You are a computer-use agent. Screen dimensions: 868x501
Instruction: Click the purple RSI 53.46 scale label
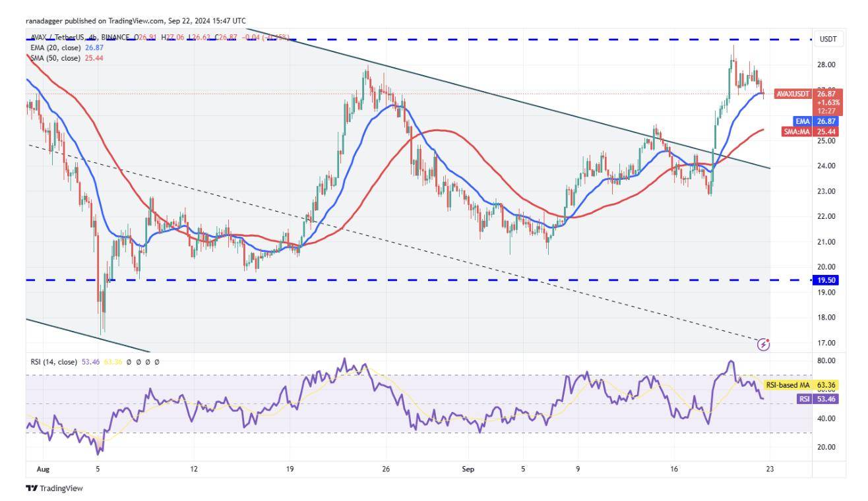click(x=803, y=398)
